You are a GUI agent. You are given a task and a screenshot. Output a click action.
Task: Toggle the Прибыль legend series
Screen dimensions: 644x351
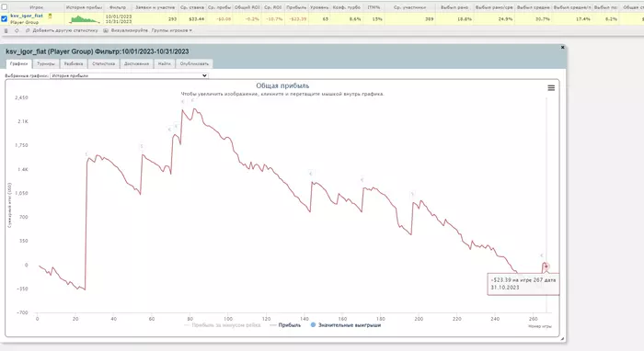[285, 325]
